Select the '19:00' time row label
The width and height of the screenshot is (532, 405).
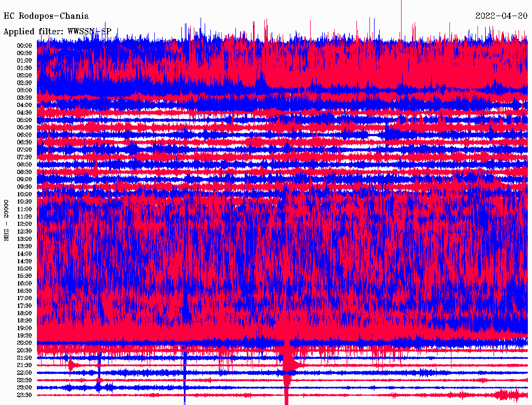point(24,328)
